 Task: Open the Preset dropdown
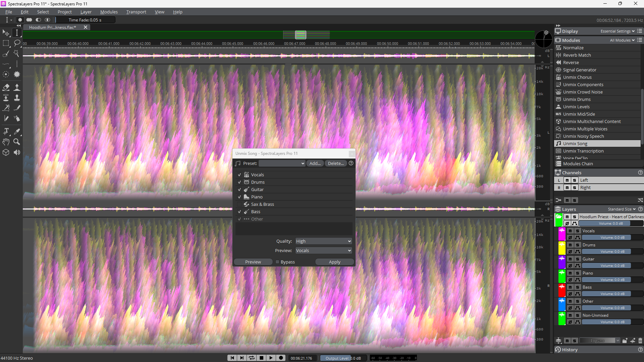point(282,163)
